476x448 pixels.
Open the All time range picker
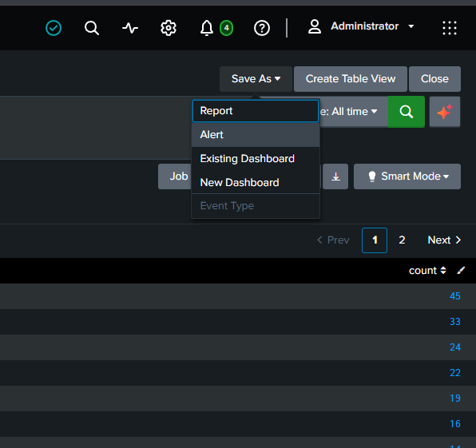[348, 111]
